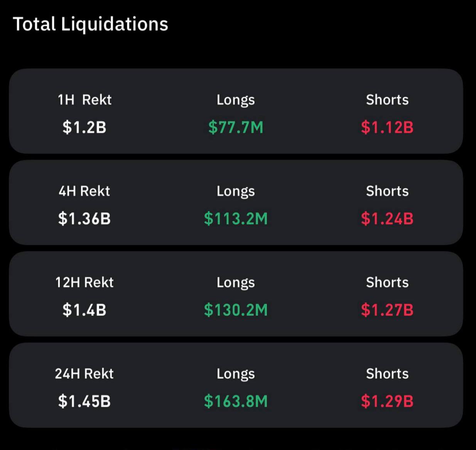Select the 12H Rekt label
Screen dimensions: 476x450
click(x=84, y=283)
